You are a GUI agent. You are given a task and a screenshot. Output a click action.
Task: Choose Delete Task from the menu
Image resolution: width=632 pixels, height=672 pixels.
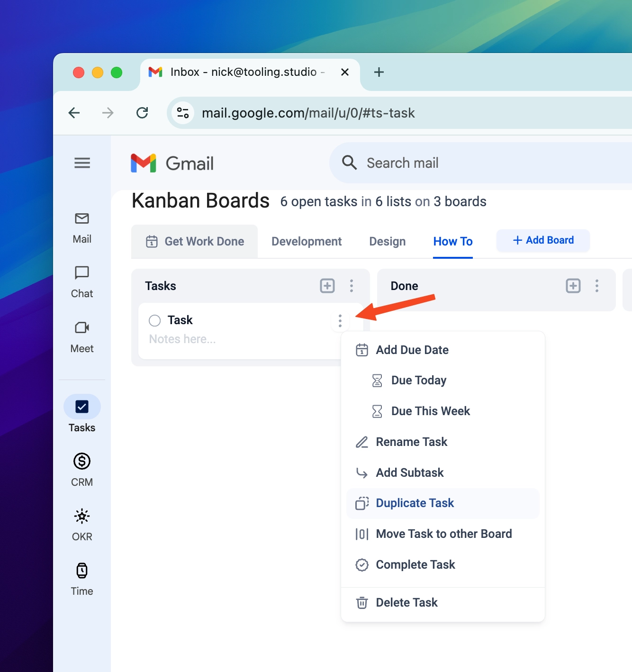(x=443, y=602)
